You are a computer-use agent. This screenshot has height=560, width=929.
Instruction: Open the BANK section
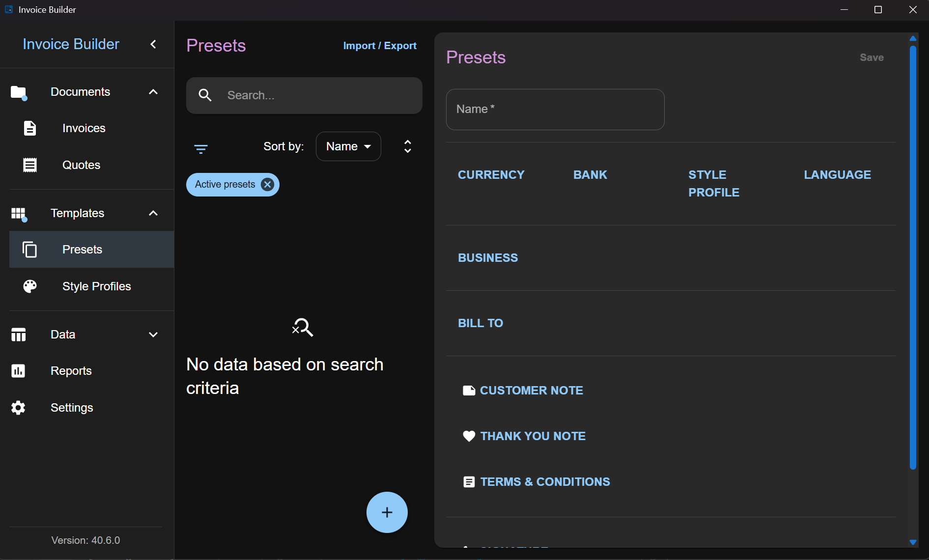[x=590, y=175]
